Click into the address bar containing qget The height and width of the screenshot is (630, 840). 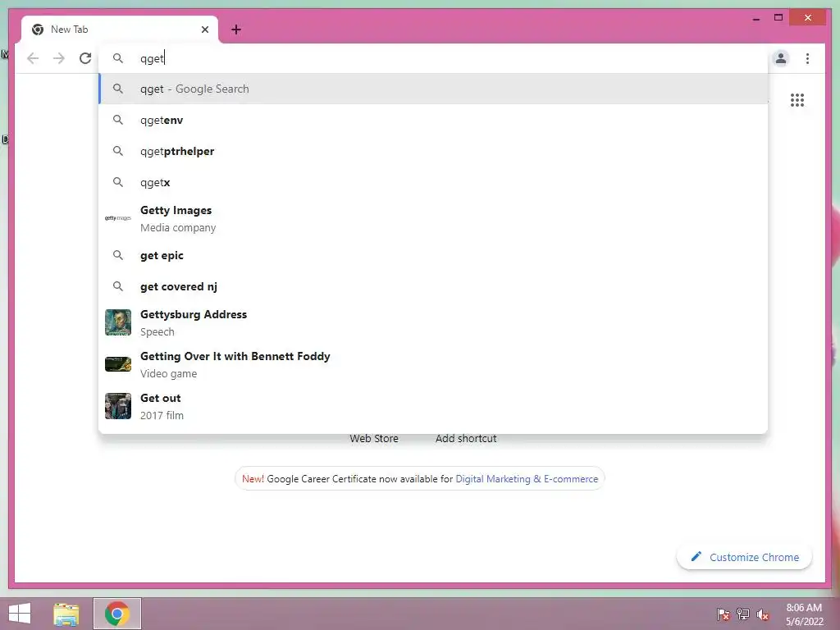(433, 58)
